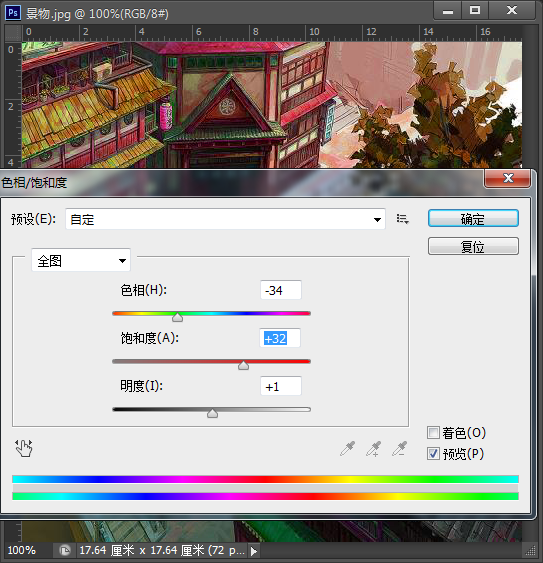Select the subtract-from-sample eyedropper (minus)

click(x=400, y=449)
